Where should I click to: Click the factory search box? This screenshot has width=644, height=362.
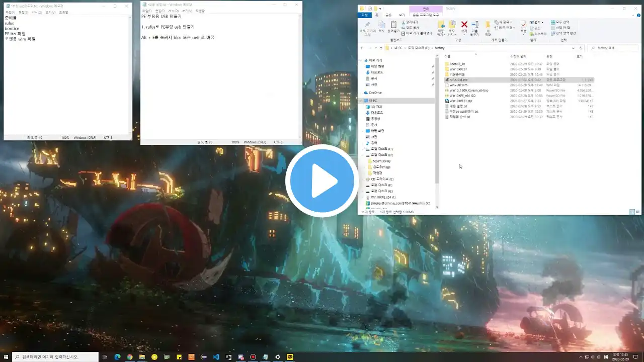(x=613, y=48)
